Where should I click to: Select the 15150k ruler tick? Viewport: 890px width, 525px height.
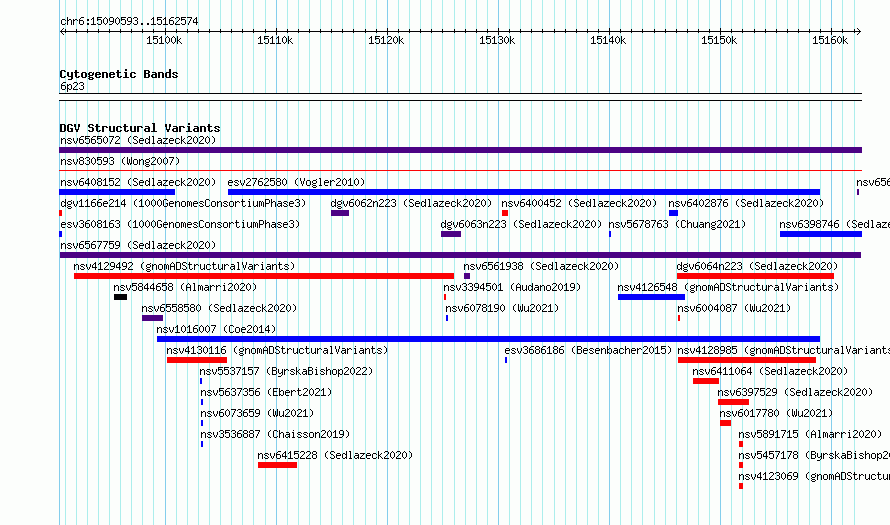(x=719, y=40)
